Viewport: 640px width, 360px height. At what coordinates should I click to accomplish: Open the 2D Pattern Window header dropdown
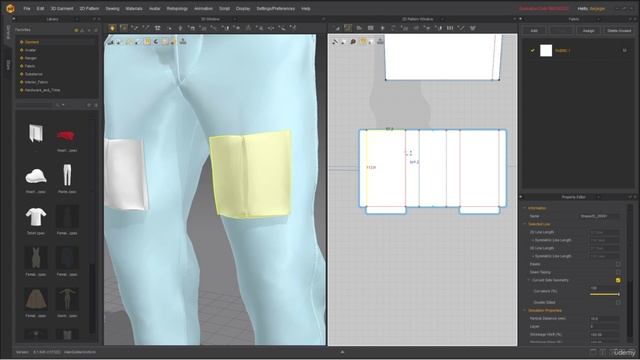[x=442, y=19]
